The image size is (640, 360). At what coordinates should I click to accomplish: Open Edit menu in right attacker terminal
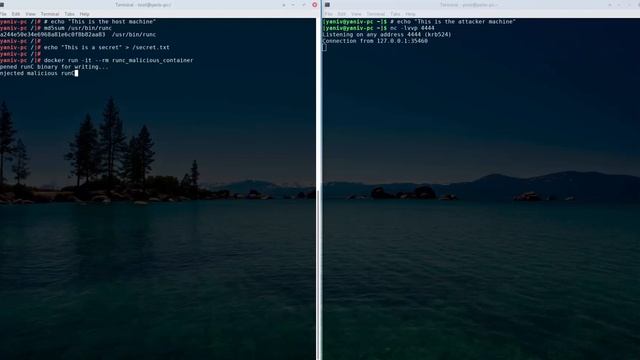pos(342,14)
